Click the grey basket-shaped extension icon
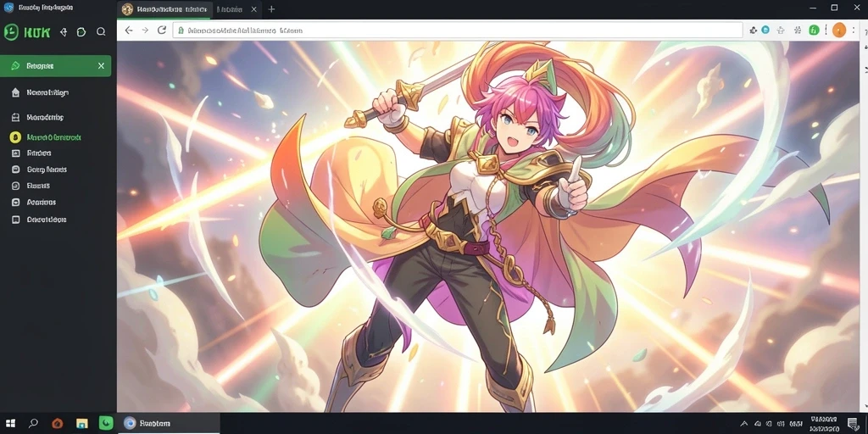 click(x=781, y=31)
